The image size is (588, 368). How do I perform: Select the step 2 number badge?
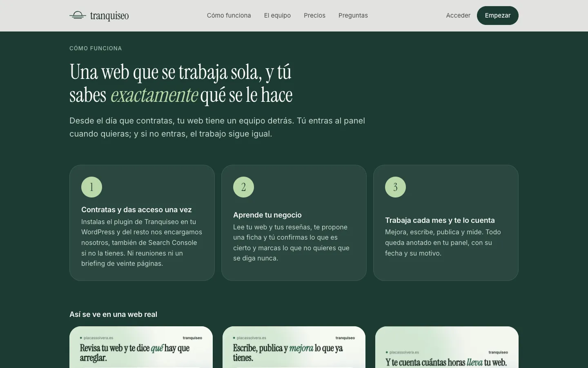[x=243, y=187]
